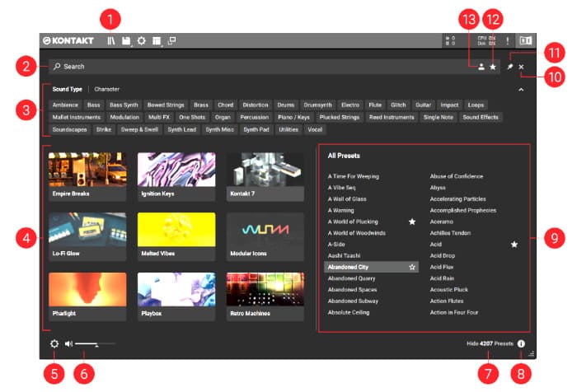Click the CPU and Disk meter
The width and height of the screenshot is (577, 392).
tap(486, 40)
